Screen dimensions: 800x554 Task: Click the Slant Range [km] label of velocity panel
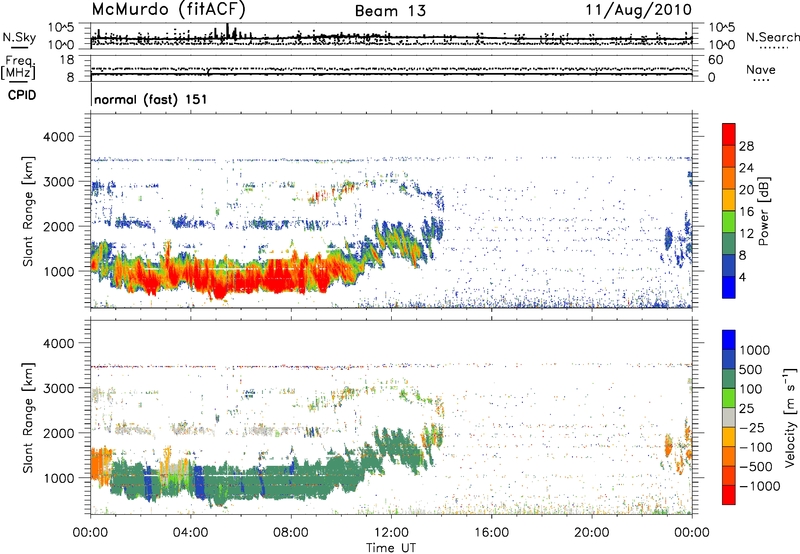pyautogui.click(x=28, y=417)
